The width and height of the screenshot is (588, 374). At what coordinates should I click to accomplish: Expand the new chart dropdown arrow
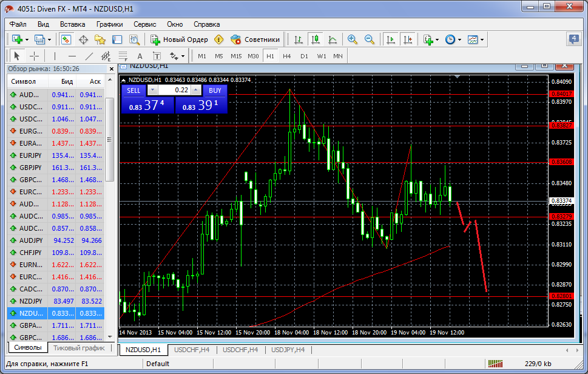28,39
